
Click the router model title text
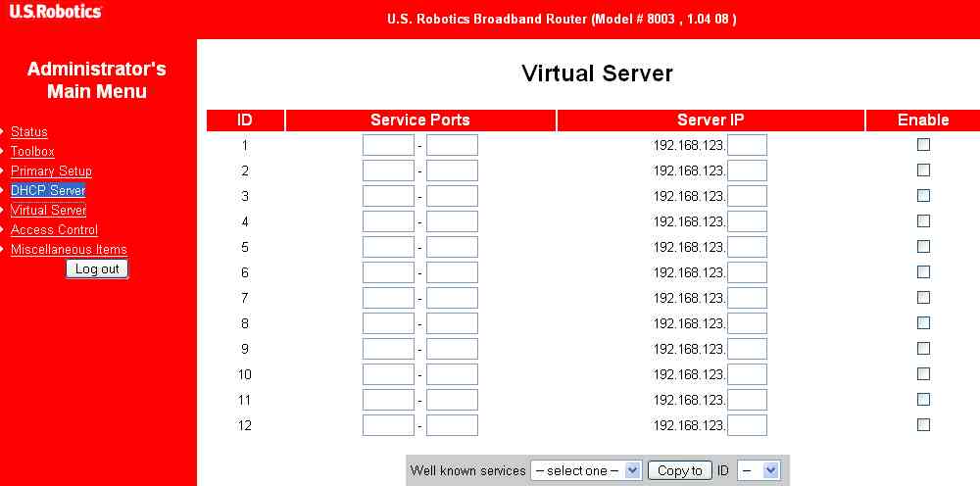[x=562, y=20]
